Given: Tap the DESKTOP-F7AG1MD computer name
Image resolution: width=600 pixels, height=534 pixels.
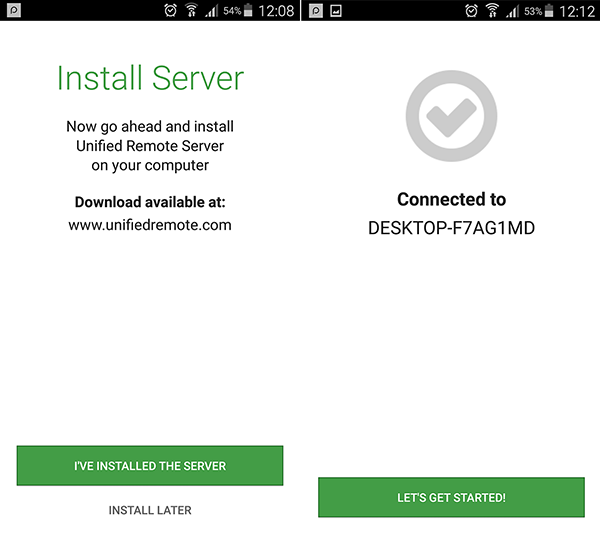Looking at the screenshot, I should coord(451,228).
